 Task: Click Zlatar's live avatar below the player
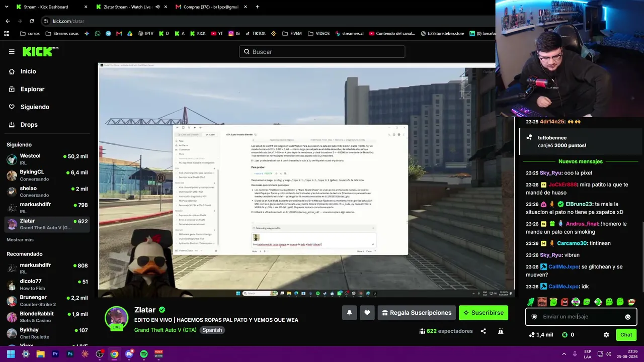(x=116, y=318)
